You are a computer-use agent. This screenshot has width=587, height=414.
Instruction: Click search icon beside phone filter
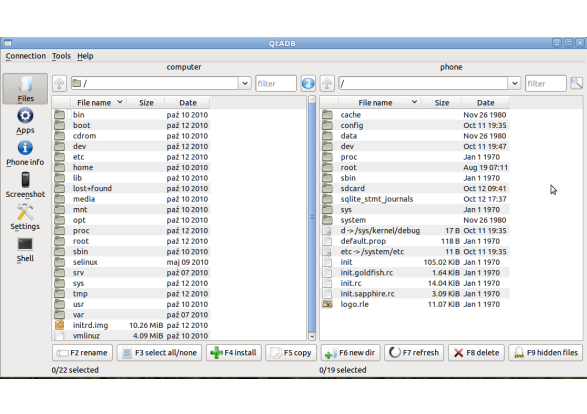pos(576,83)
